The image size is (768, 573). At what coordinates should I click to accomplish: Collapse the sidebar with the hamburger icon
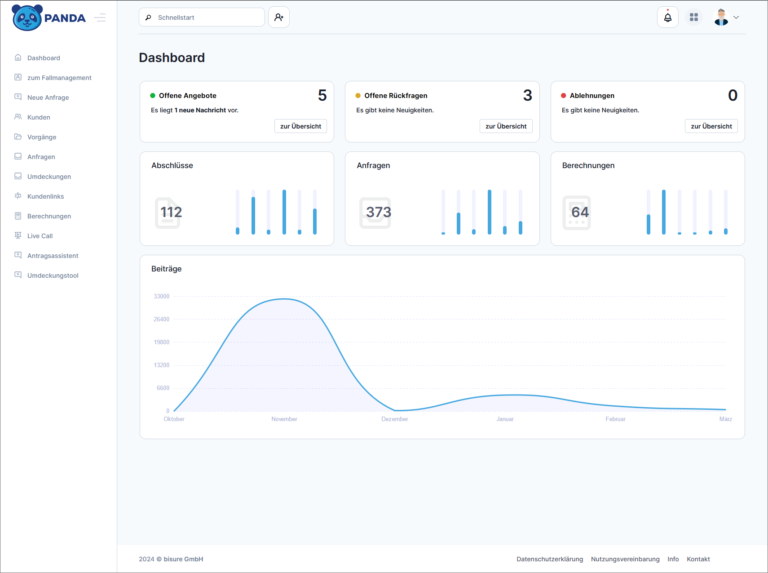(x=100, y=17)
